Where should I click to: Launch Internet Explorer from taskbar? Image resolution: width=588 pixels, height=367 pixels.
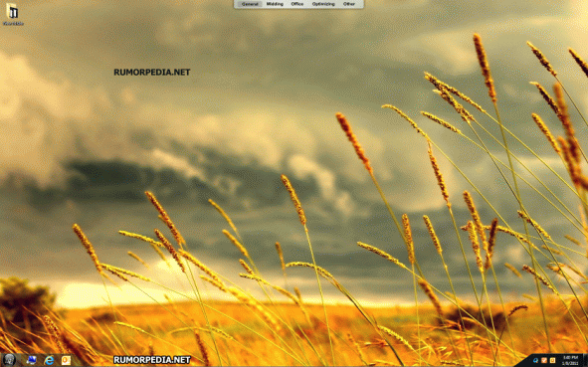pyautogui.click(x=49, y=361)
